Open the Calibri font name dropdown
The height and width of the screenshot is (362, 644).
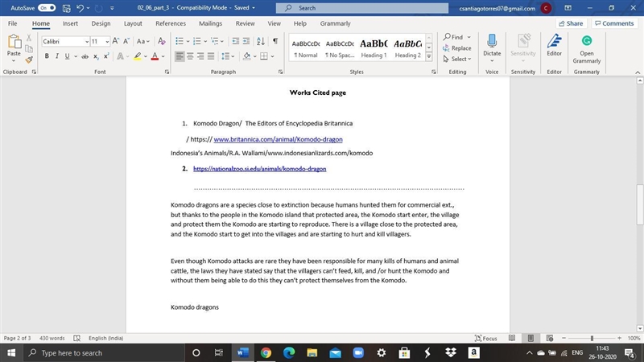click(x=87, y=42)
